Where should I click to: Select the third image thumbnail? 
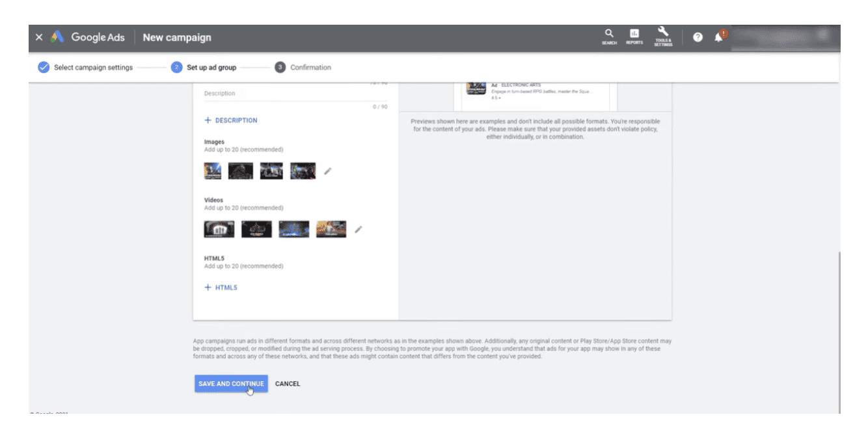271,171
